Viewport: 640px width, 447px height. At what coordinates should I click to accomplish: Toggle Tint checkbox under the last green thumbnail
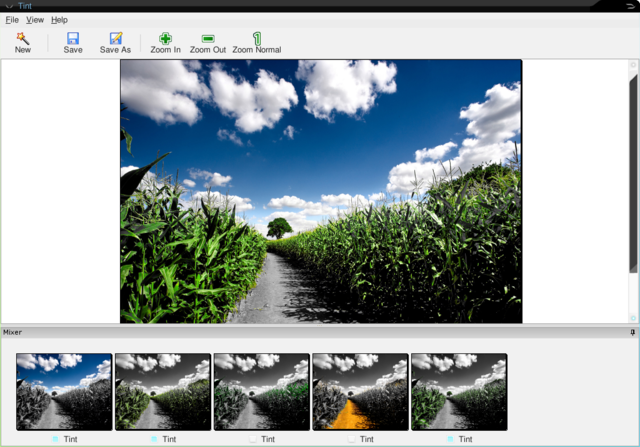(x=451, y=439)
